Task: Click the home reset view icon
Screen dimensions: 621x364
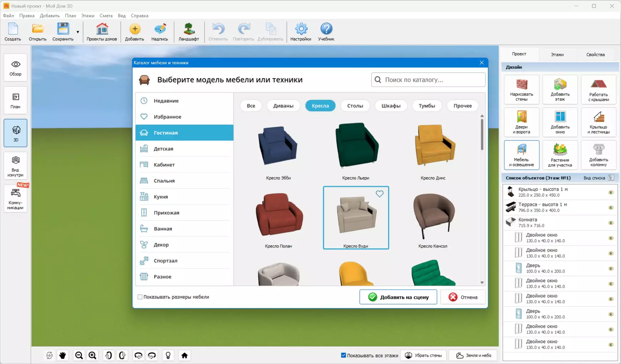Action: pyautogui.click(x=185, y=355)
